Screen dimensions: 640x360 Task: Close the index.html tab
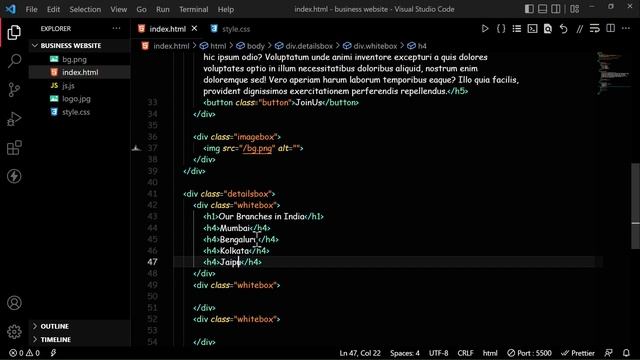194,29
